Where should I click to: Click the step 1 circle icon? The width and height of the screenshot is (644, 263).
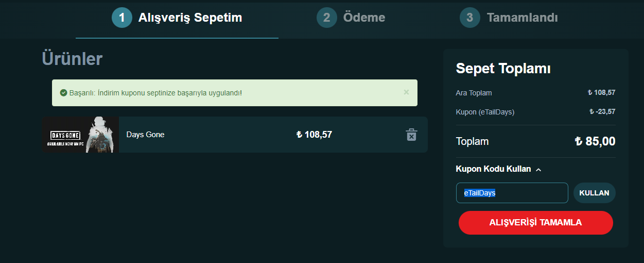tap(122, 18)
